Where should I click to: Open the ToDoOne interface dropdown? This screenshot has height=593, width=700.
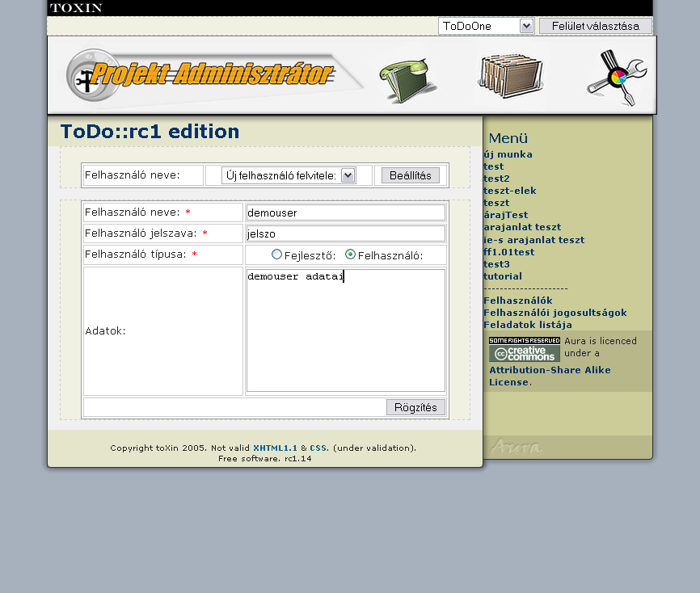486,26
